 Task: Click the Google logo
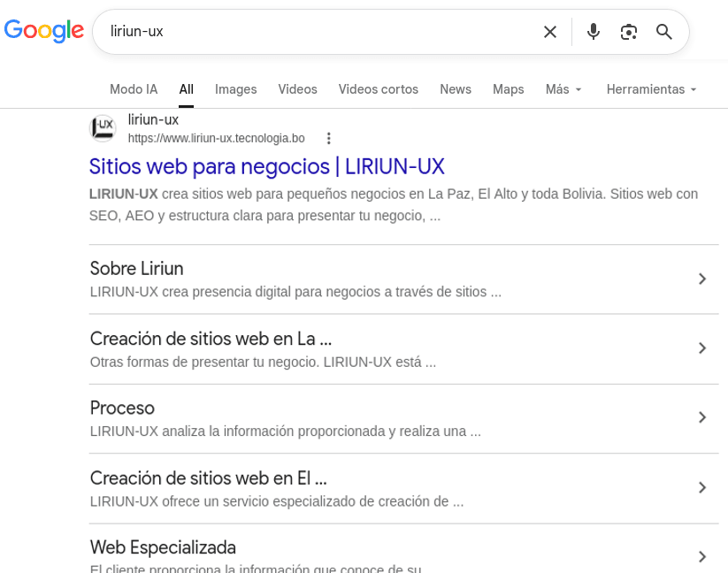(44, 31)
